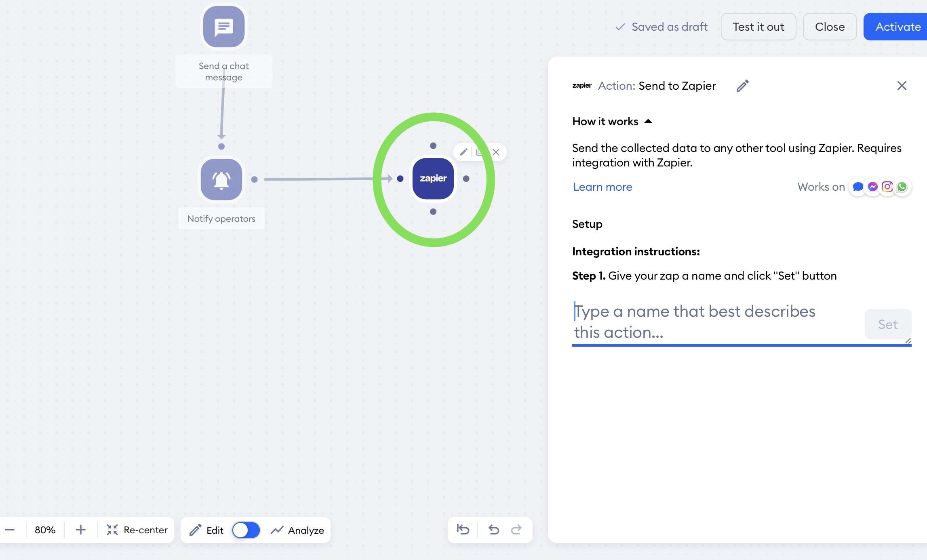This screenshot has height=560, width=927.
Task: Duplicate the Zapier node with copy icon
Action: pyautogui.click(x=479, y=152)
